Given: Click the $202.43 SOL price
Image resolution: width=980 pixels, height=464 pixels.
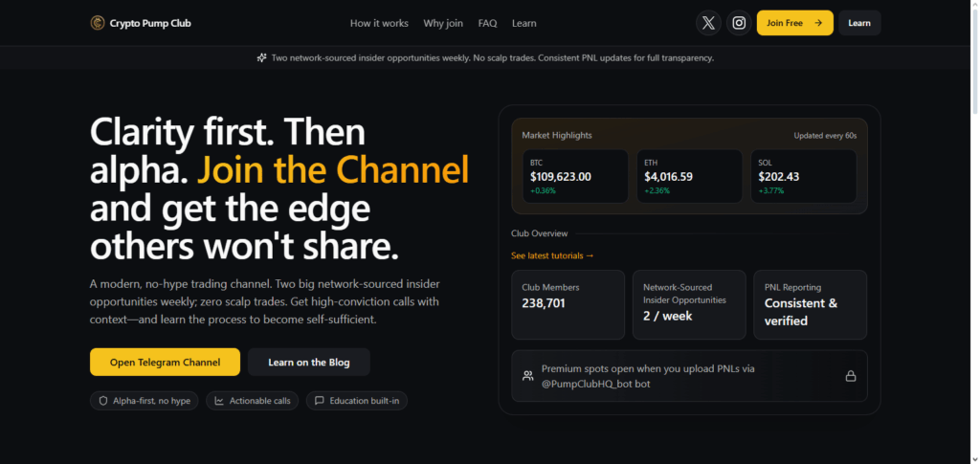Looking at the screenshot, I should point(779,177).
